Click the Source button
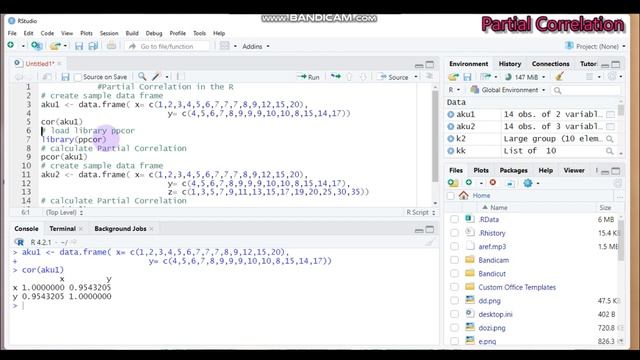The width and height of the screenshot is (640, 360). (x=394, y=77)
